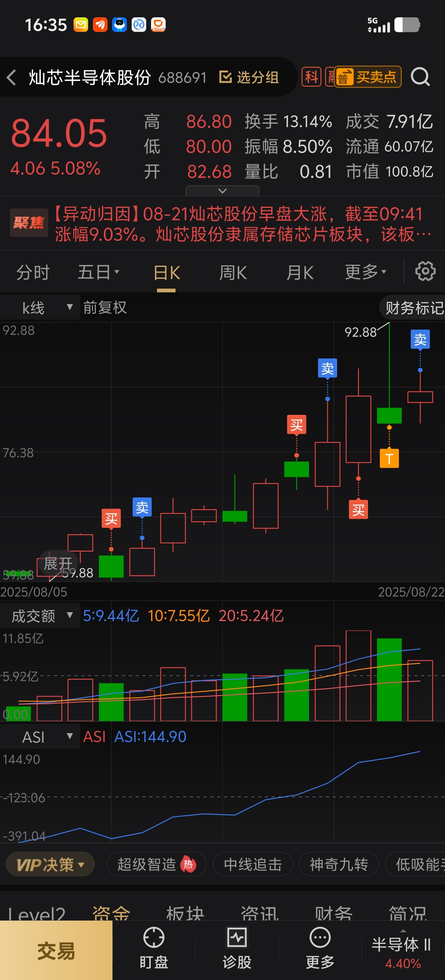The height and width of the screenshot is (980, 445).
Task: Open 盯盘 watch icon
Action: [154, 938]
